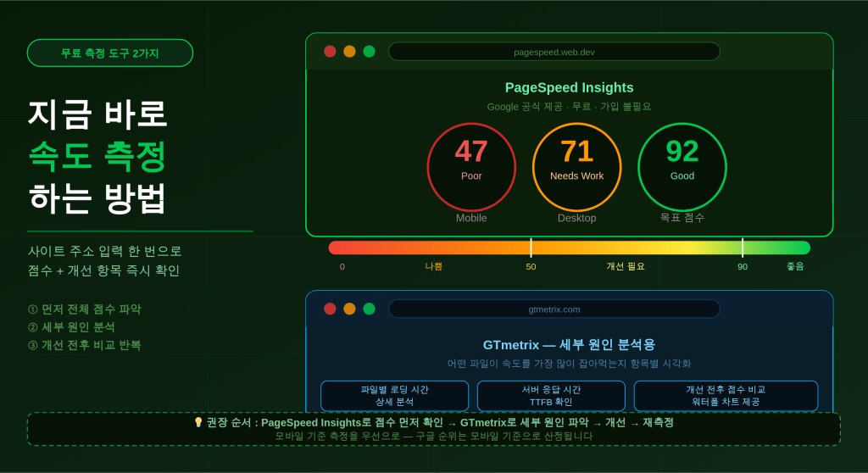Click the red dot in the gtmetrix.com window
Viewport: 868px width, 473px height.
(x=330, y=309)
